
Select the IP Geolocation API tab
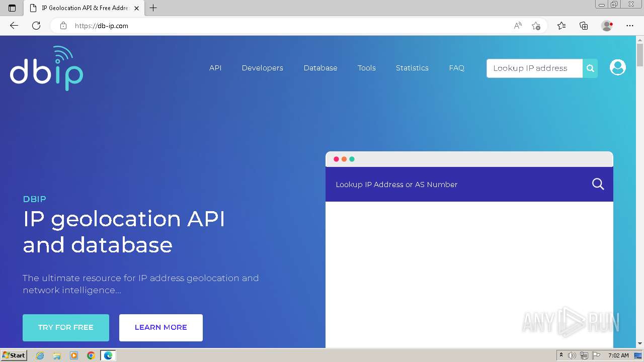pyautogui.click(x=85, y=8)
